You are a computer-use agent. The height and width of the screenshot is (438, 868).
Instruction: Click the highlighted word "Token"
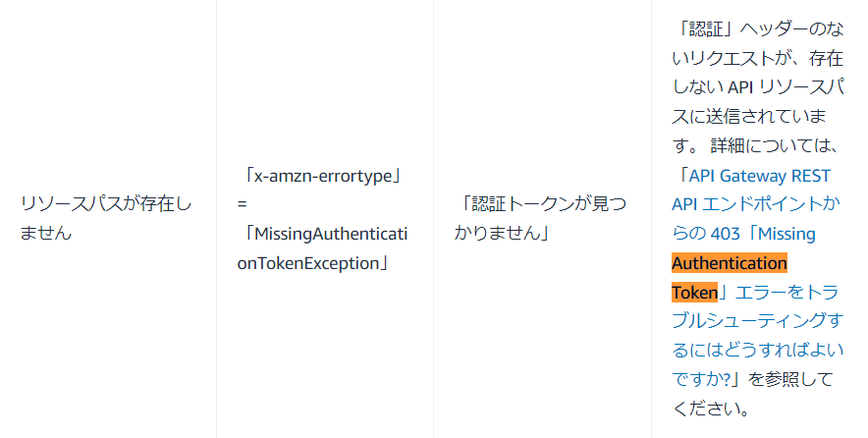[x=694, y=292]
